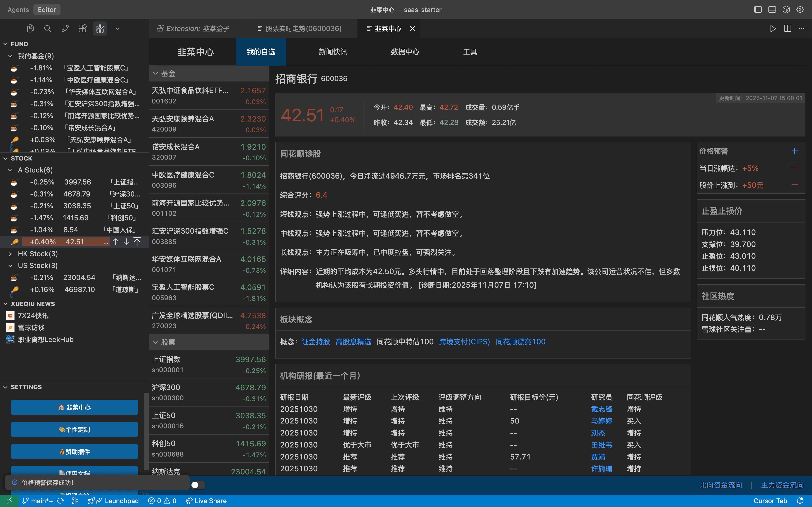This screenshot has width=812, height=507.
Task: Switch to the 新闻快讯 tab
Action: coord(333,52)
